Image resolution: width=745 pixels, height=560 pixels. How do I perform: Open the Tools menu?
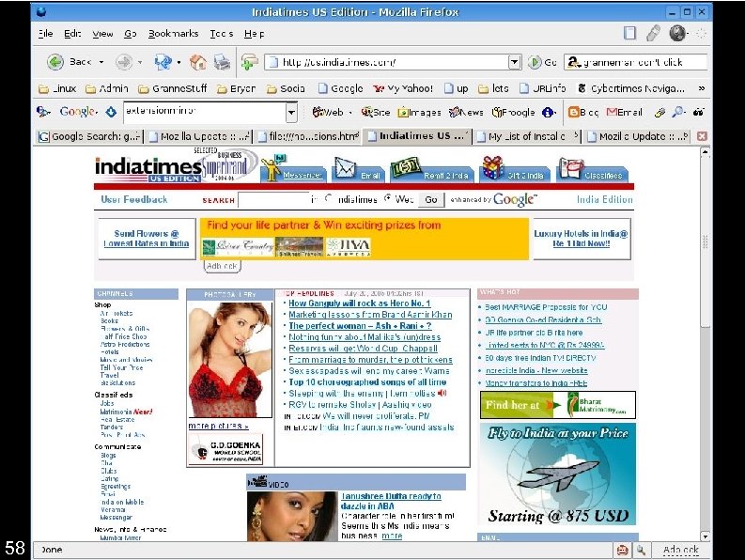222,33
